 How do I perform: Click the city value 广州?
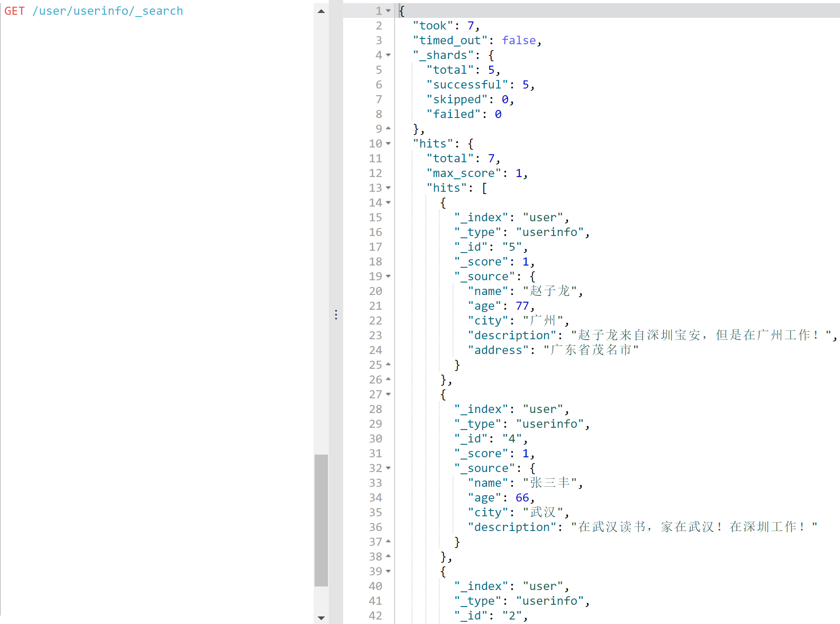[x=543, y=320]
